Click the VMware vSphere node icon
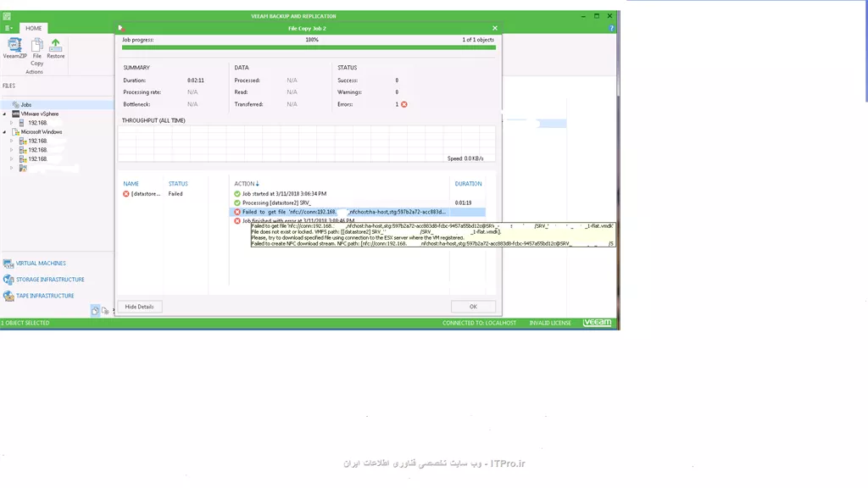Viewport: 868px width, 488px height. click(15, 114)
